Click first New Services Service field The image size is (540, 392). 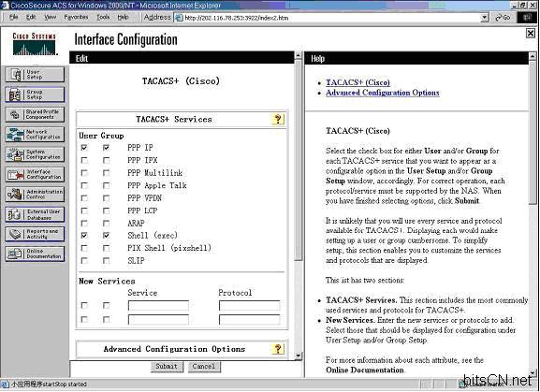tap(158, 305)
